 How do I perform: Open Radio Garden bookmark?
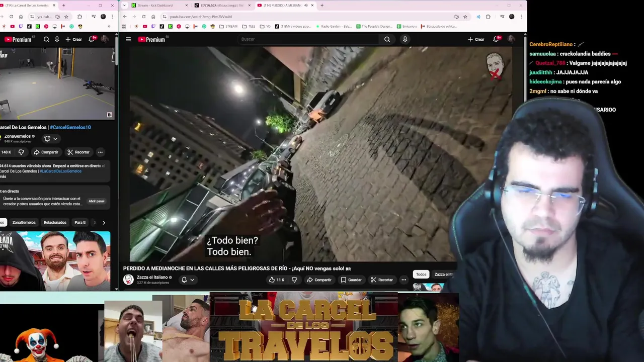333,26
